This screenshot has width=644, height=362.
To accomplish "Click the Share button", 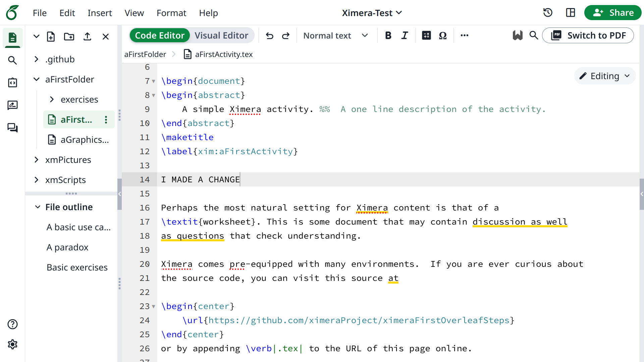I will click(612, 13).
